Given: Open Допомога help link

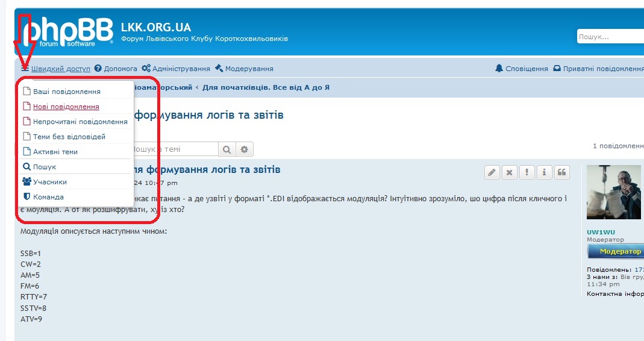Looking at the screenshot, I should coord(120,69).
